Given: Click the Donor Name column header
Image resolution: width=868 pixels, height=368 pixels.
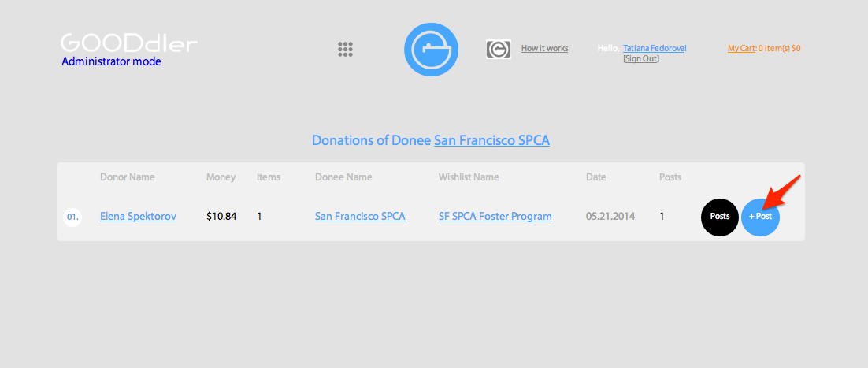Looking at the screenshot, I should (x=128, y=177).
